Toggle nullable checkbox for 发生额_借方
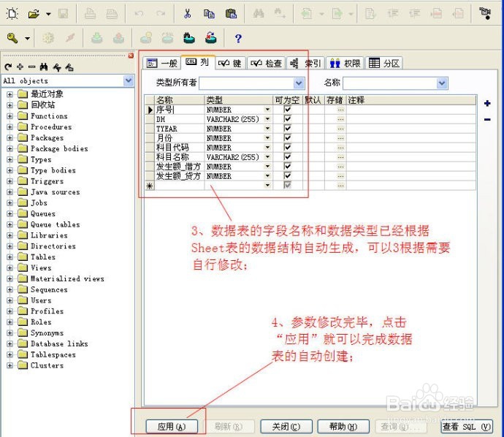This screenshot has width=504, height=437. [x=287, y=166]
